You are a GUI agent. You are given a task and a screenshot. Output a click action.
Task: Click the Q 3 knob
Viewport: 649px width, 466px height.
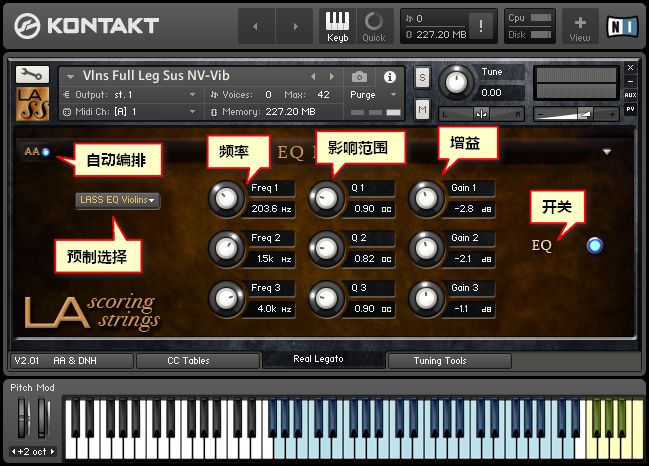tap(327, 299)
